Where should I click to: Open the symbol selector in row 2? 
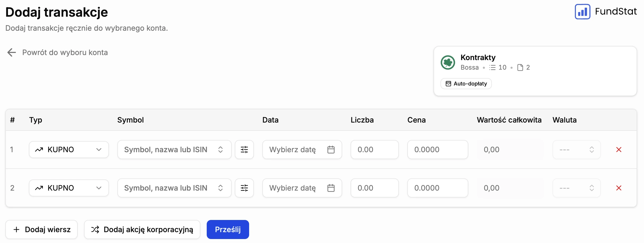click(x=174, y=188)
